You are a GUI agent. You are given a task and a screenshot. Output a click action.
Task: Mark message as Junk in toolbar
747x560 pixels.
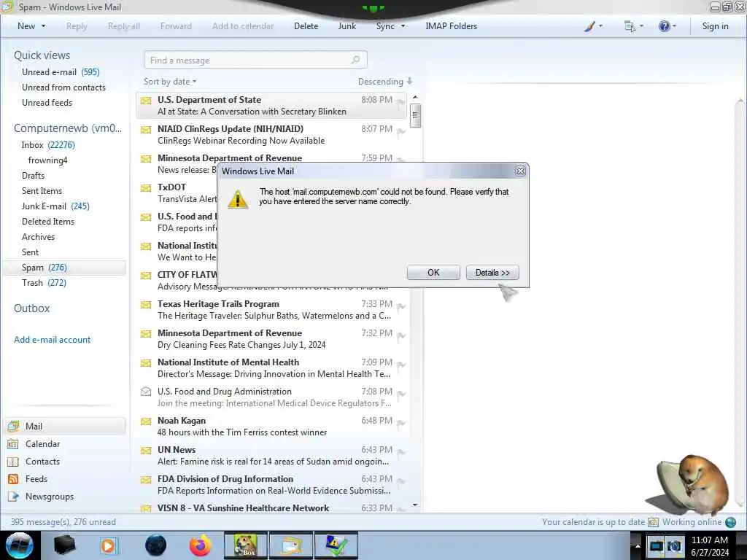coord(347,26)
